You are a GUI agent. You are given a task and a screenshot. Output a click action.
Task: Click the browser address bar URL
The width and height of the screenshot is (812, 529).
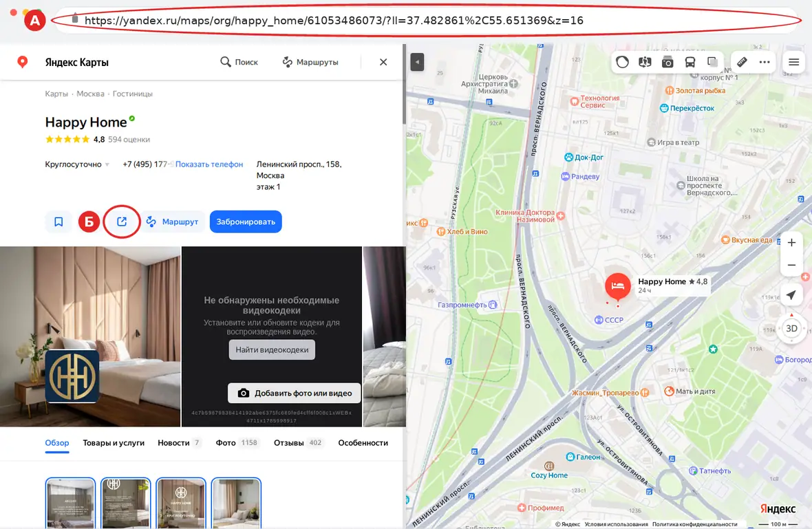coord(334,20)
